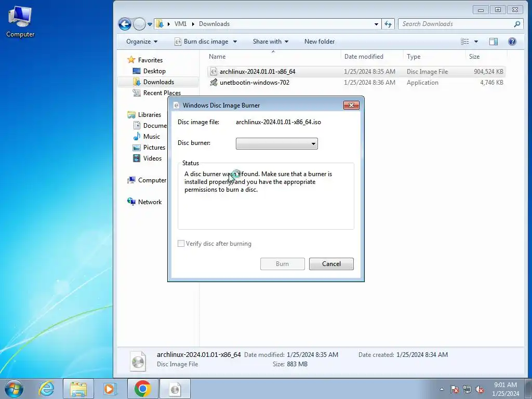Open the Computer desktop icon
Viewport: 532px width, 399px height.
pos(20,22)
